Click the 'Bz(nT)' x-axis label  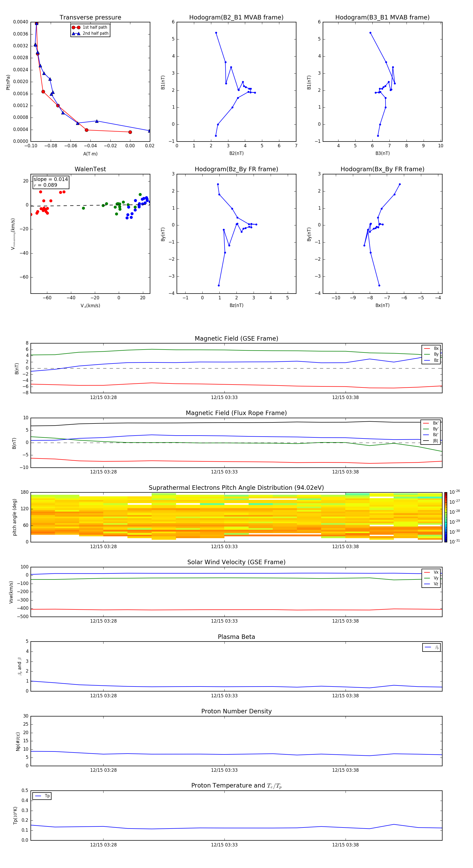pyautogui.click(x=236, y=305)
